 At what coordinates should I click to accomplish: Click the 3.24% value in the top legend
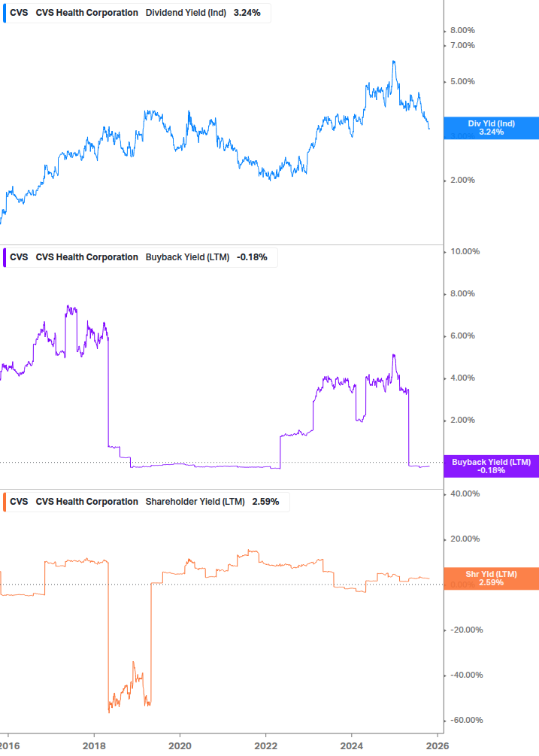247,13
